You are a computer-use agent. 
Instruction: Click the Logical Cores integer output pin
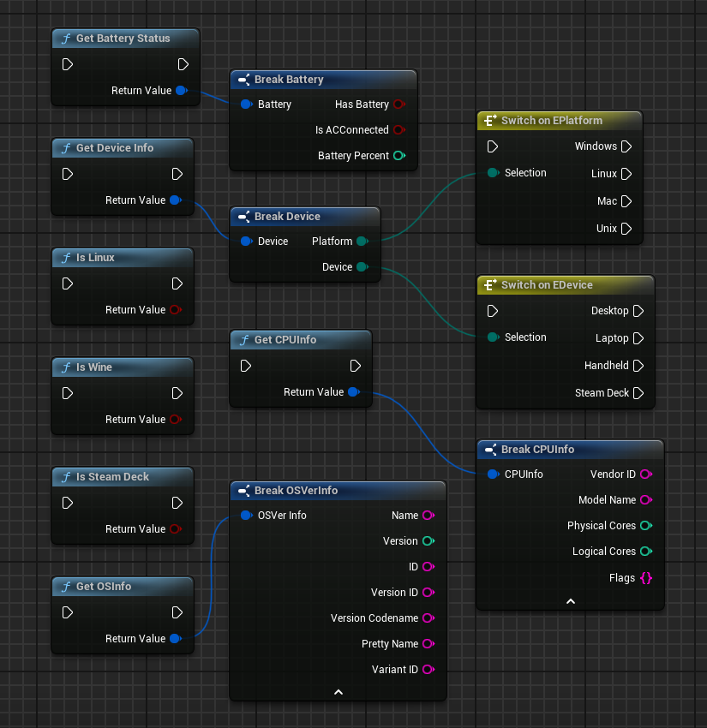tap(646, 551)
